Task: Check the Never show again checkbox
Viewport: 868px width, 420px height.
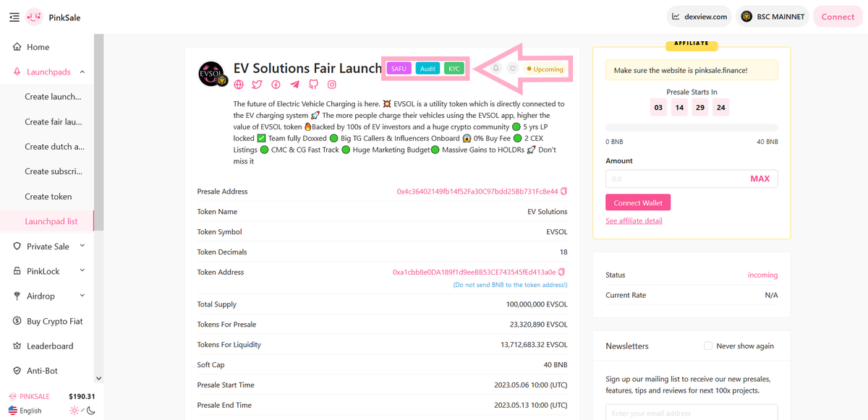Action: click(x=708, y=346)
